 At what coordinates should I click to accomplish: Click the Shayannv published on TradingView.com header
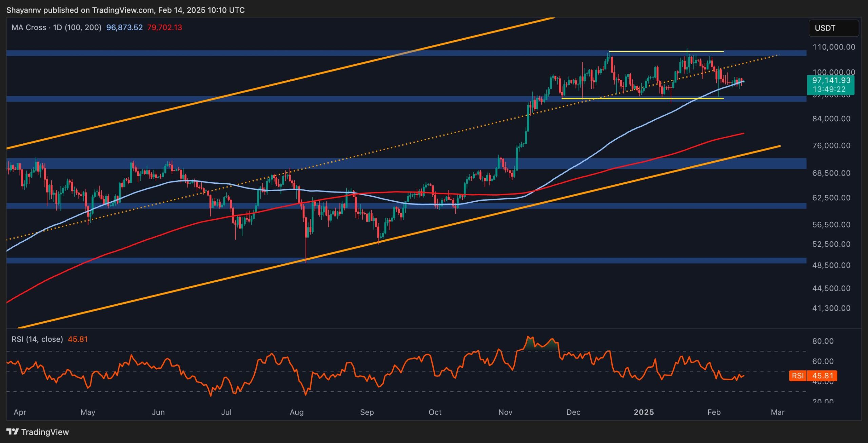point(125,10)
